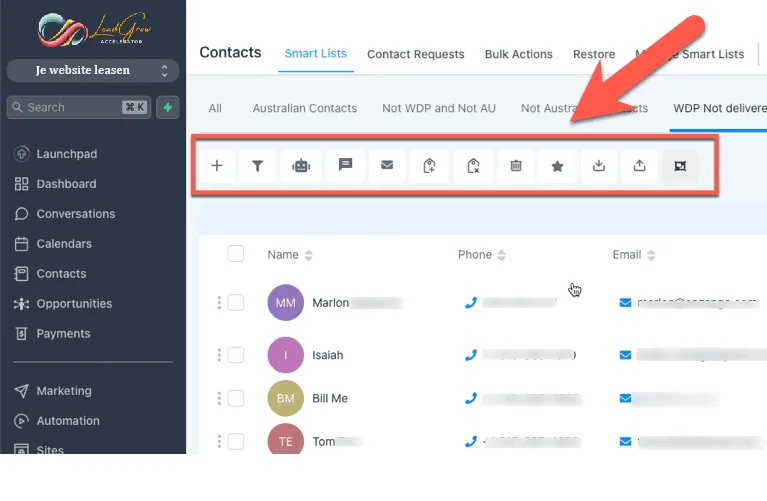
Task: Click the Remove Tag icon
Action: [x=473, y=166]
